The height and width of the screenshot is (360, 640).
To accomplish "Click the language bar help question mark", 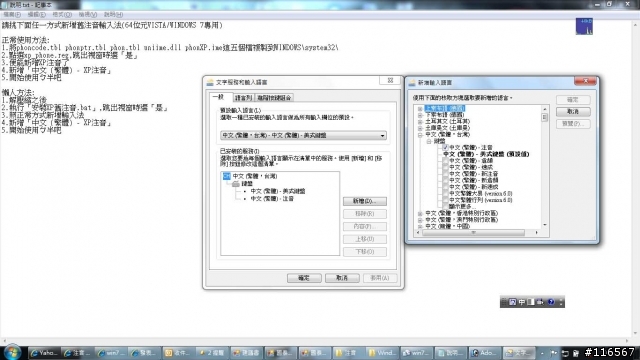I will 551,302.
